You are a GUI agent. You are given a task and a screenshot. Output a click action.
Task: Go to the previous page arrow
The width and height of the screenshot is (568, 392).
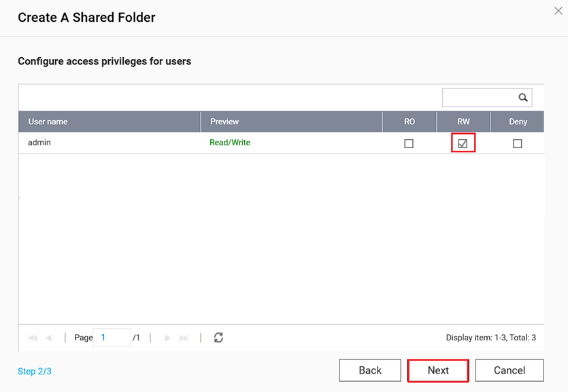pos(49,338)
